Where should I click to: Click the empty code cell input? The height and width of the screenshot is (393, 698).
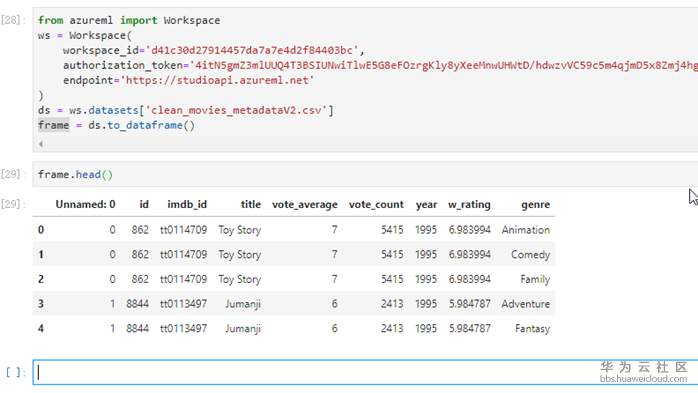click(365, 372)
